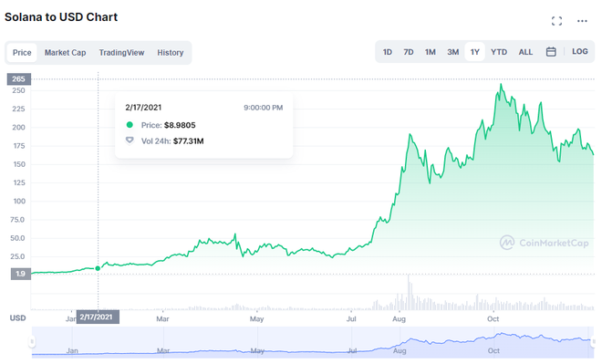Screen dimensions: 602x364
Task: Click the 2/17/2021 date label on axis
Action: pos(98,317)
